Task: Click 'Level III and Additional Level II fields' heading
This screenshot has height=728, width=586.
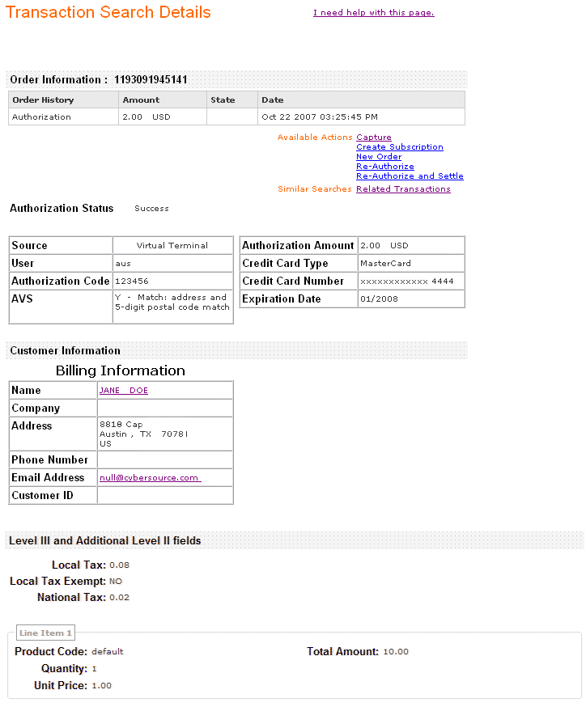Action: [105, 540]
